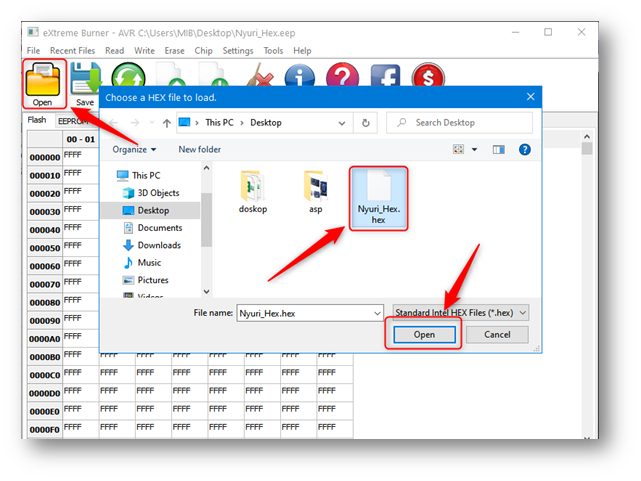Open the Erase menu
The width and height of the screenshot is (641, 481).
point(175,51)
